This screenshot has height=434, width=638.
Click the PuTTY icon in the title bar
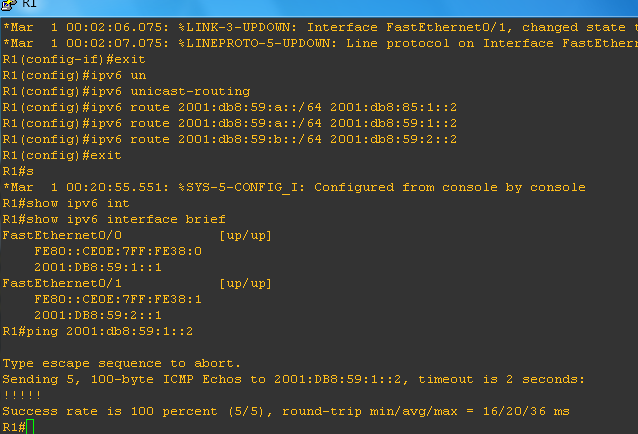9,4
